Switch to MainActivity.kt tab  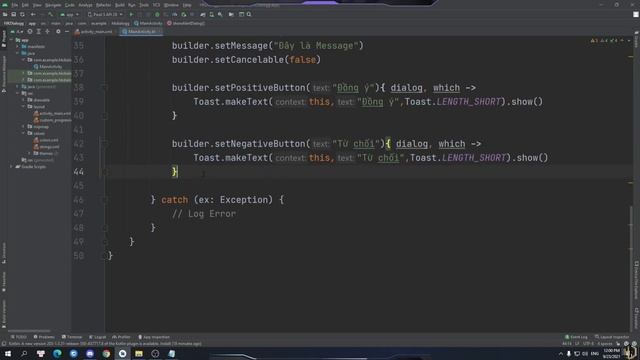click(x=141, y=31)
